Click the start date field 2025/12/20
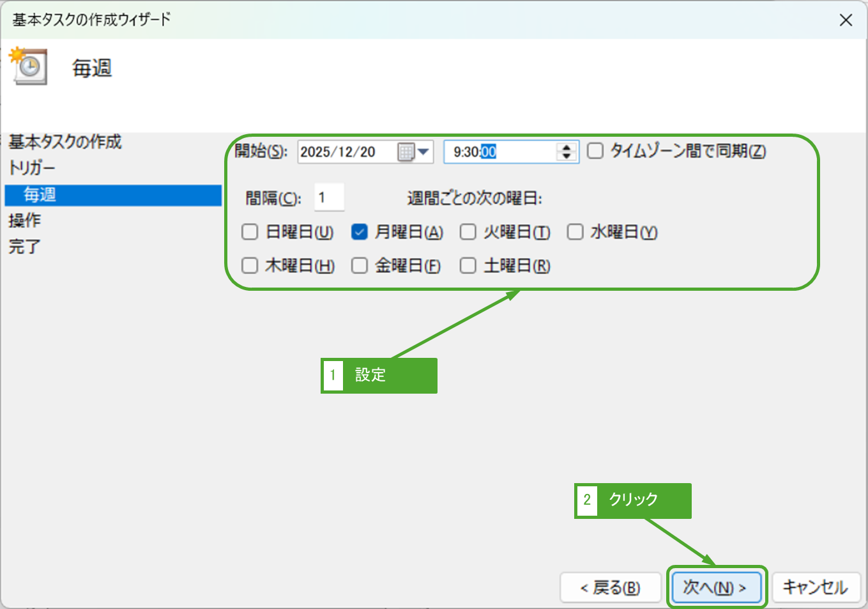The image size is (868, 609). pos(345,152)
